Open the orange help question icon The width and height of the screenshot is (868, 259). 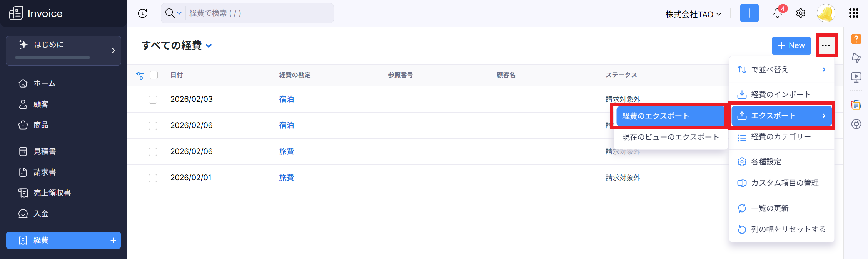pos(856,39)
